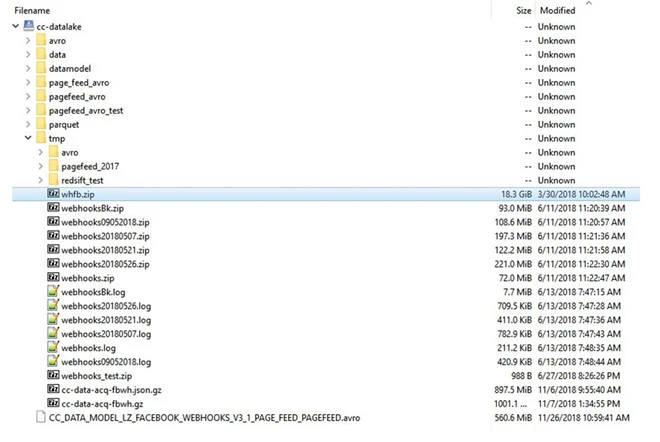660x442 pixels.
Task: Expand the pagefeed_2017 folder
Action: (41, 166)
